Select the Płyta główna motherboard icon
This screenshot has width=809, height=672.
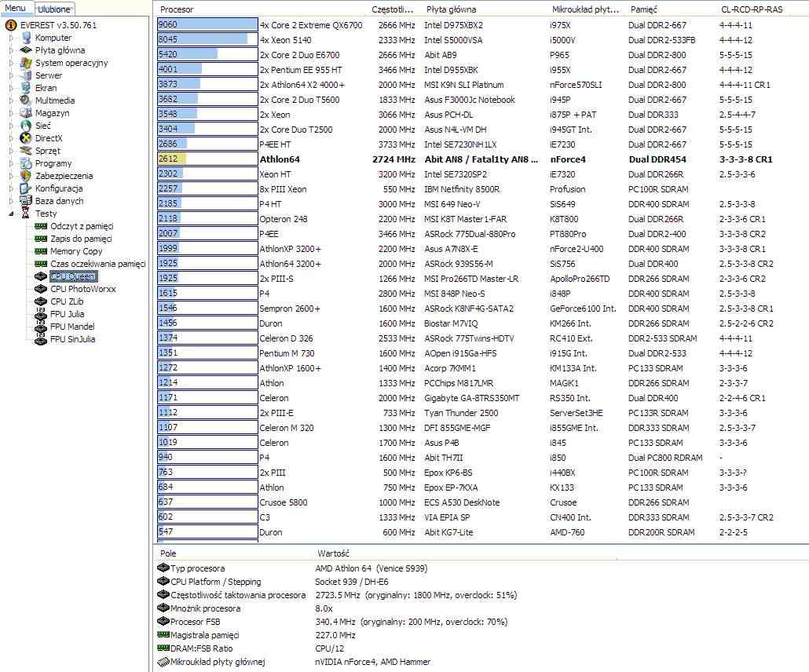(27, 50)
